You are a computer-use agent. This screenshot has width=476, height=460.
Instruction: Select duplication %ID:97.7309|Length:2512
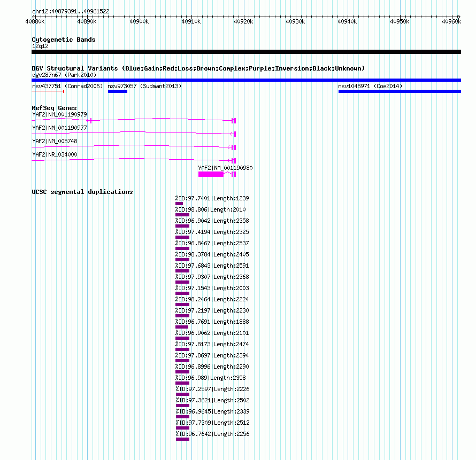(183, 428)
